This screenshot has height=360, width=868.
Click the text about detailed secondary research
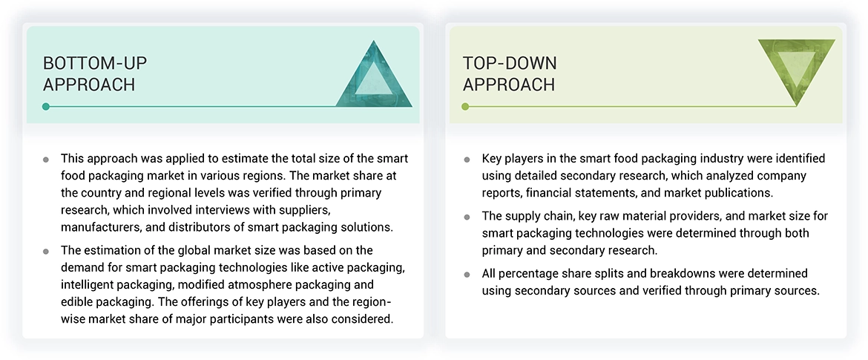tap(653, 176)
